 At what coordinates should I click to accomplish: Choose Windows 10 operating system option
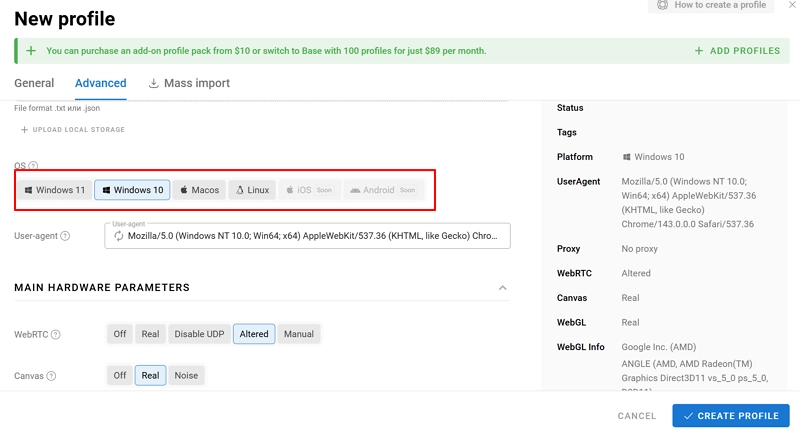tap(131, 190)
